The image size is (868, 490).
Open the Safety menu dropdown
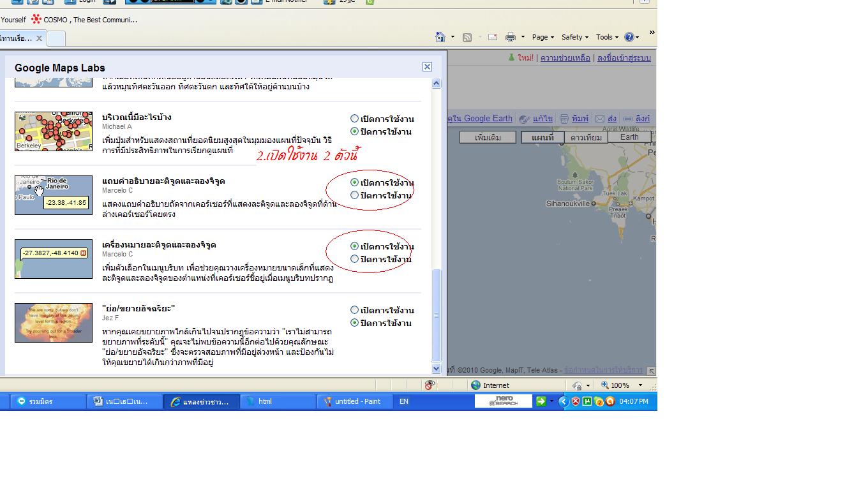(575, 37)
